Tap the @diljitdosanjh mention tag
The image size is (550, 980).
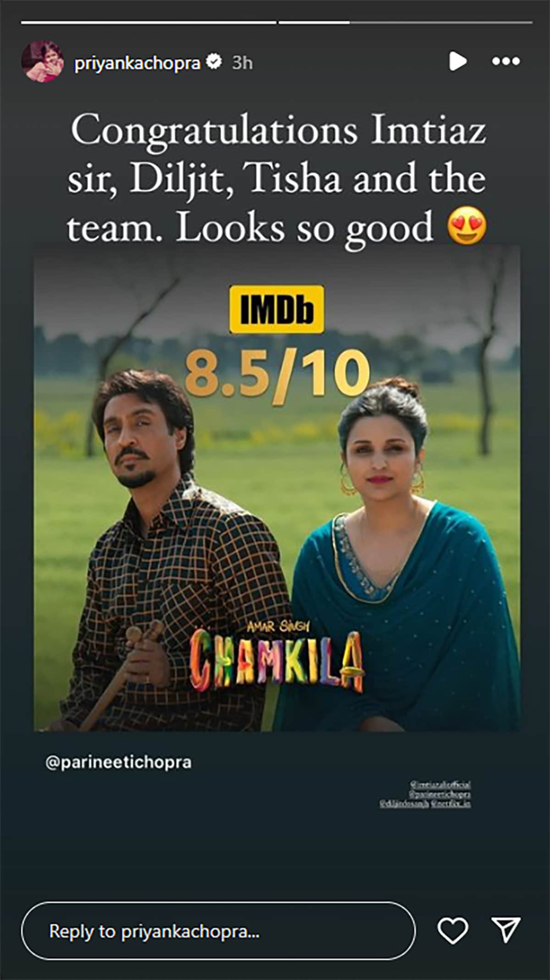click(404, 804)
